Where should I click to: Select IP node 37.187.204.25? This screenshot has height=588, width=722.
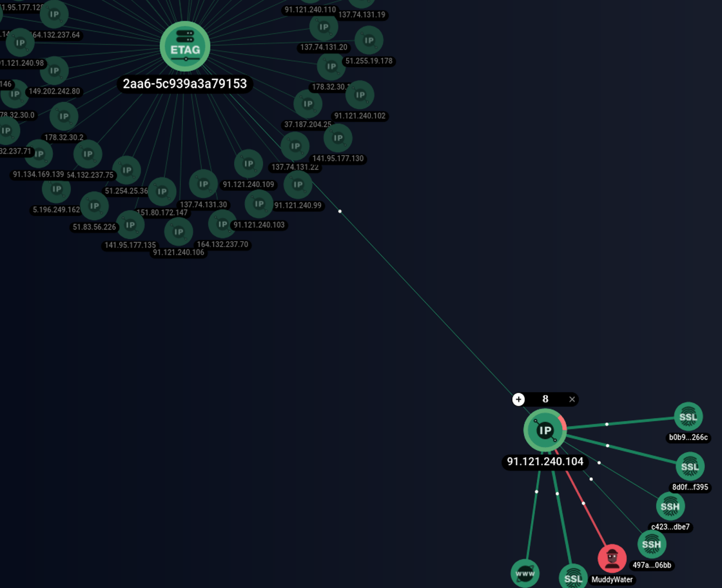(308, 104)
